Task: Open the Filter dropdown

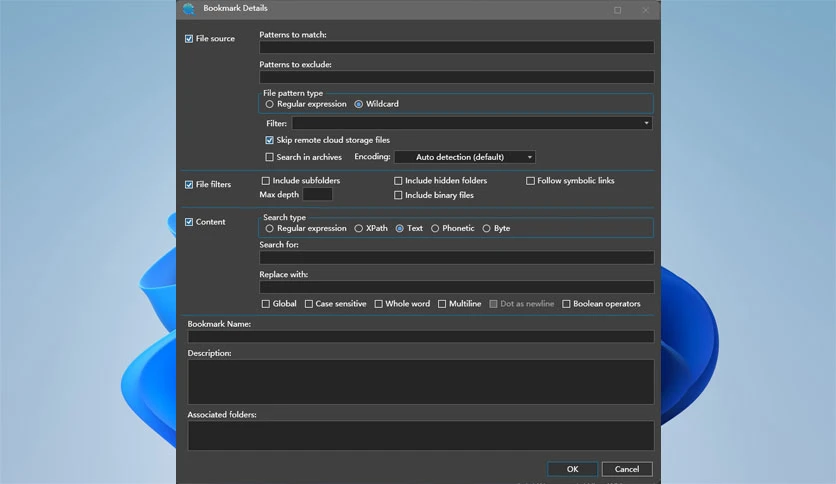Action: (x=472, y=123)
